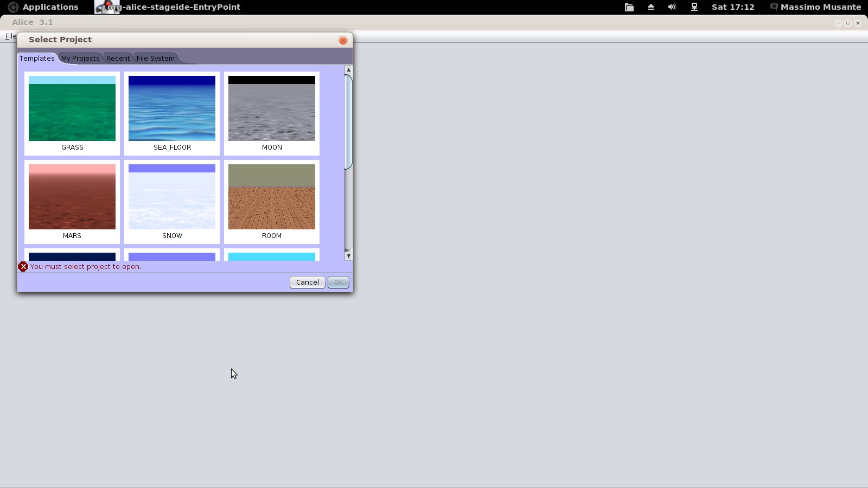868x488 pixels.
Task: Switch to the File System tab
Action: [x=156, y=58]
